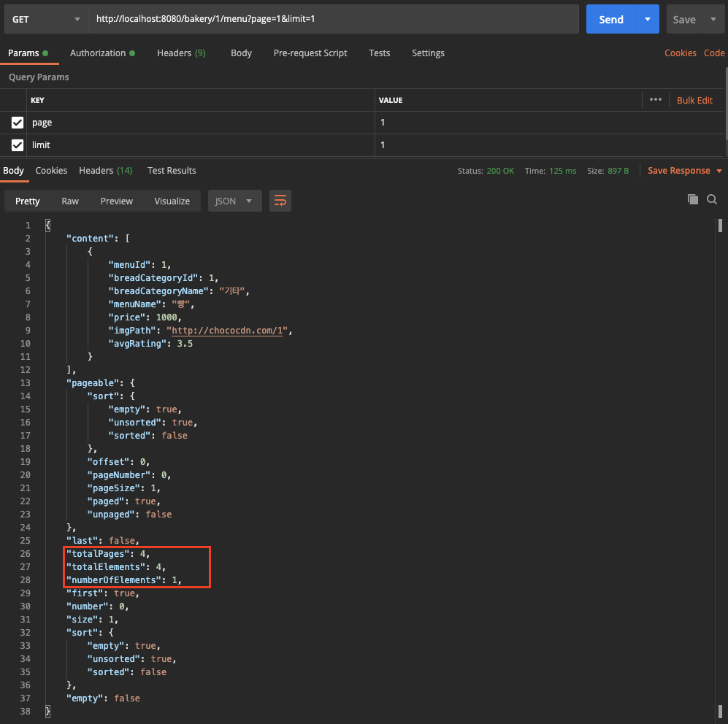Open the chococdn.com imgPath link
728x724 pixels.
tap(228, 331)
